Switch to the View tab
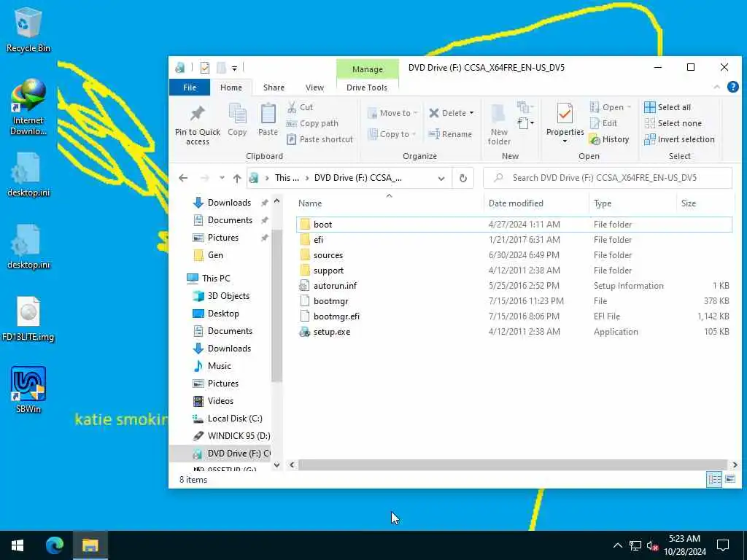747x560 pixels. pyautogui.click(x=314, y=87)
